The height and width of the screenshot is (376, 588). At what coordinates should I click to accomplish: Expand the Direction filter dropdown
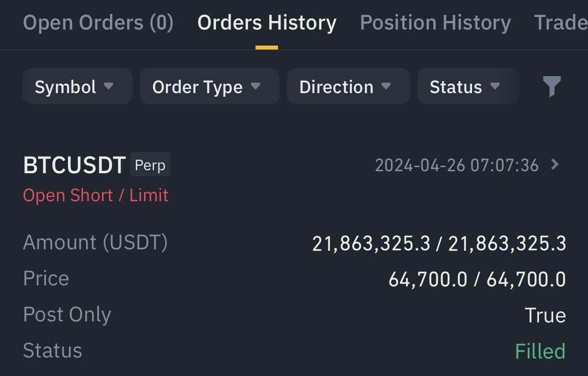coord(348,87)
